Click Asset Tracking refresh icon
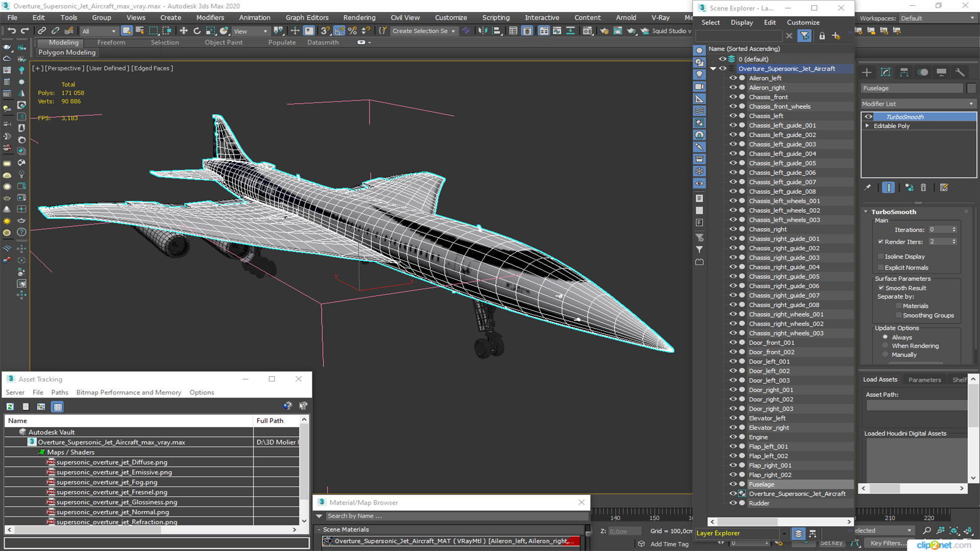The image size is (980, 551). 10,407
